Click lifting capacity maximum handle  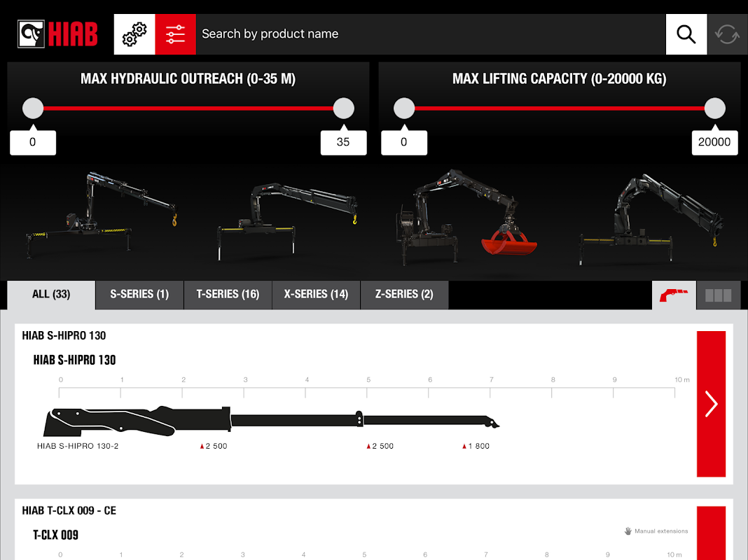pyautogui.click(x=714, y=108)
